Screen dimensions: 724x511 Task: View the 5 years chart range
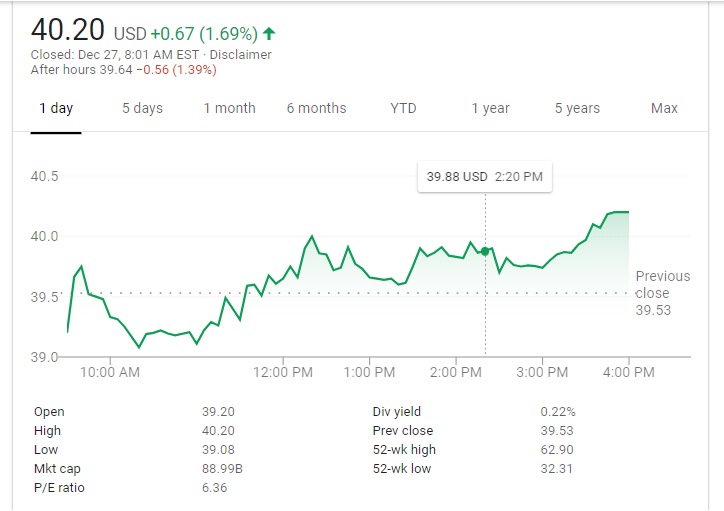(577, 108)
